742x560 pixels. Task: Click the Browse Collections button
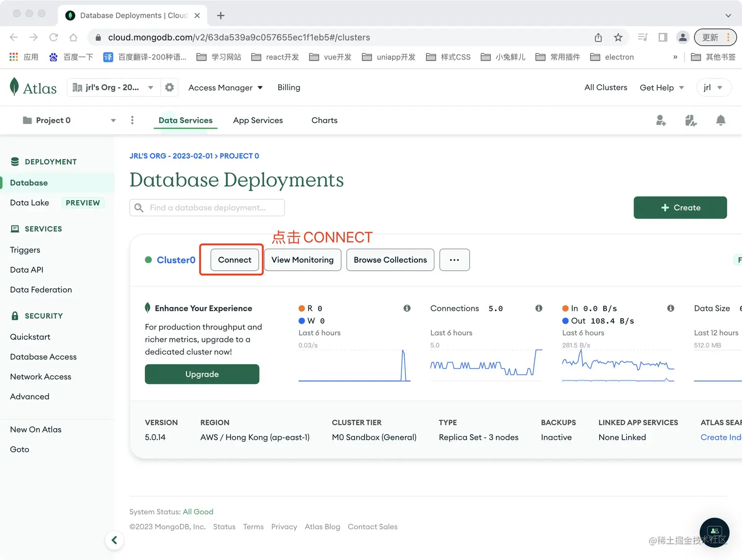pos(390,260)
